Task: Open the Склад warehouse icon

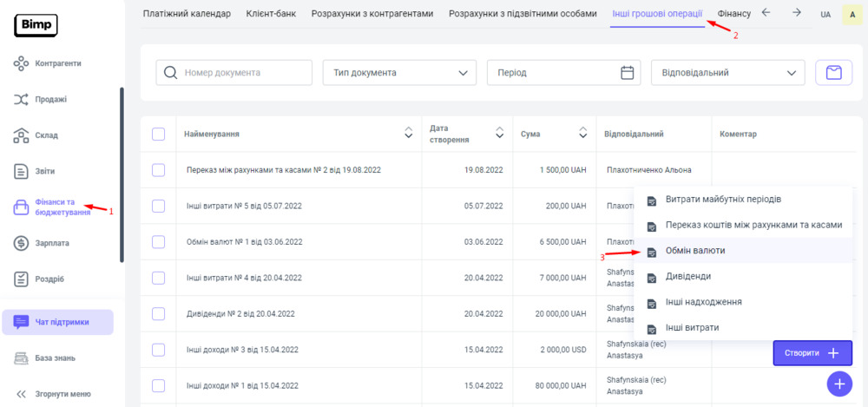Action: (x=23, y=135)
